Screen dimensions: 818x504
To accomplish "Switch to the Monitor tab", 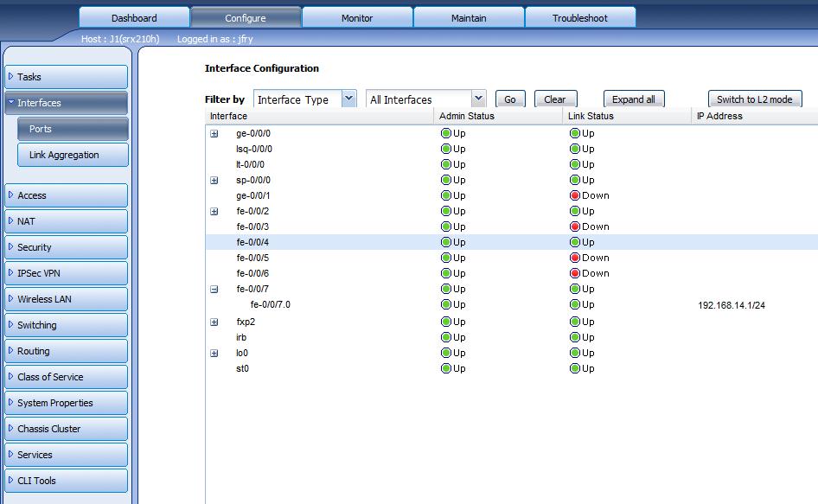I will [357, 18].
